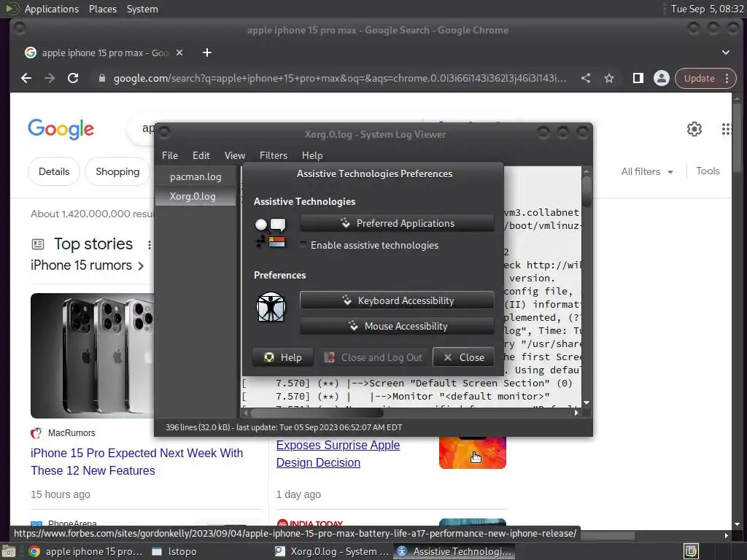Switch to Chrome taskbar entry
The width and height of the screenshot is (747, 560).
tap(86, 551)
